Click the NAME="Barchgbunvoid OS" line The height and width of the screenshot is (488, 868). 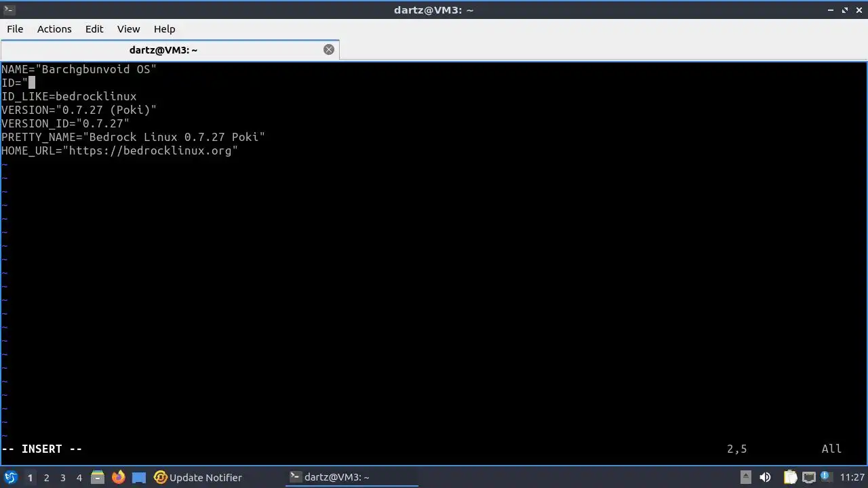click(x=79, y=69)
